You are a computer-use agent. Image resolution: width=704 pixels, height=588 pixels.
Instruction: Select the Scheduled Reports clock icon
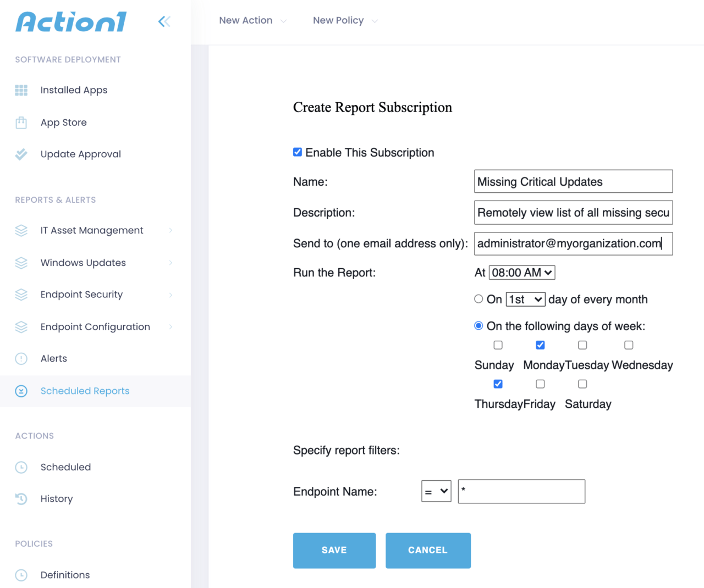click(21, 391)
